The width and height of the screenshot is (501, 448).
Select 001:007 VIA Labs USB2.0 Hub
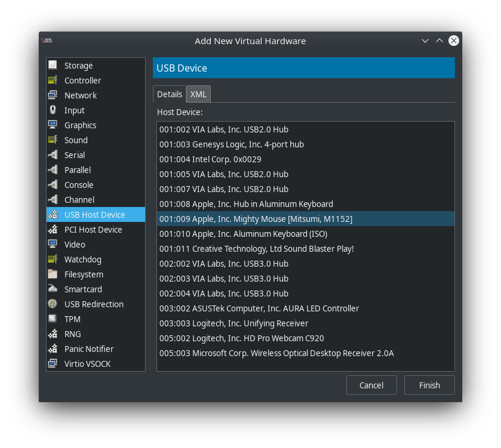tap(306, 189)
